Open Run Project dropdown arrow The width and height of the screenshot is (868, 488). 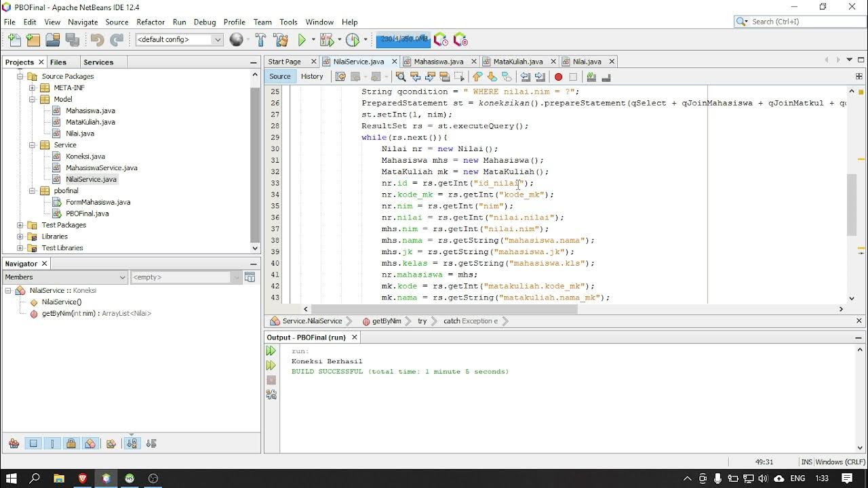[313, 40]
